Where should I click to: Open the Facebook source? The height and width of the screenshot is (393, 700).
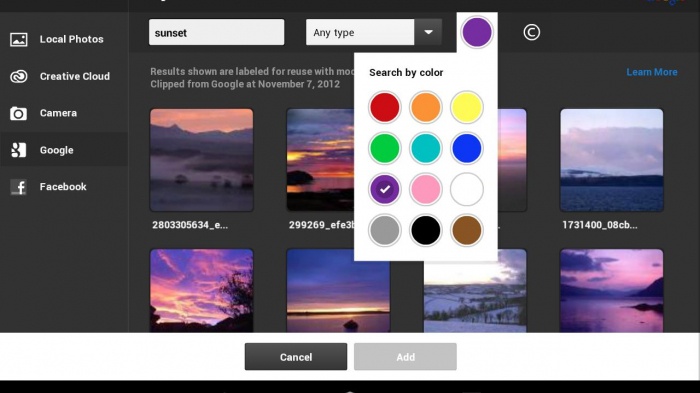pos(64,187)
